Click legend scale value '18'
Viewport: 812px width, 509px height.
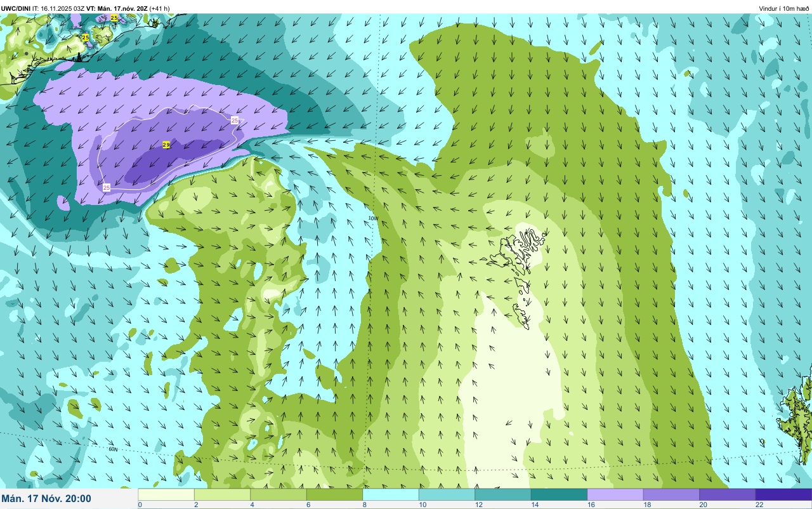pos(646,505)
